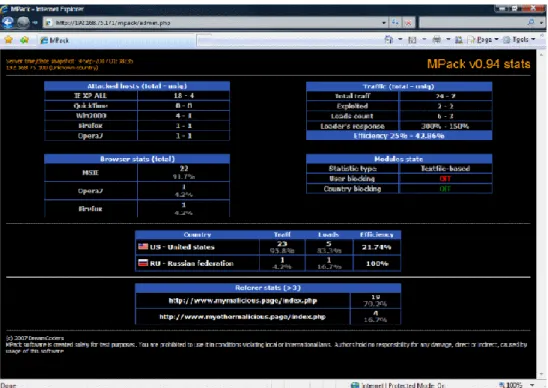Click the Research icon beside Page menu
Screen dimensions: 548x388
point(459,40)
